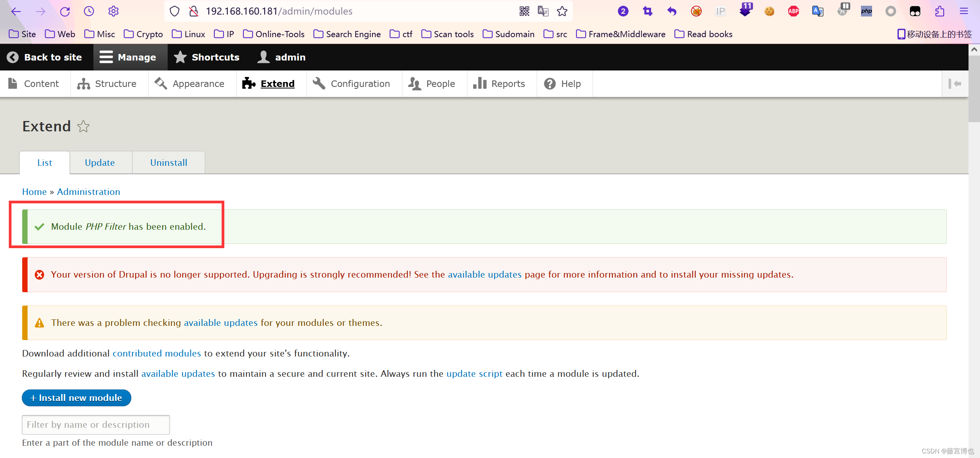Open the Online-Tools bookmarks folder
Screen dimensions: 980x458
tap(274, 34)
